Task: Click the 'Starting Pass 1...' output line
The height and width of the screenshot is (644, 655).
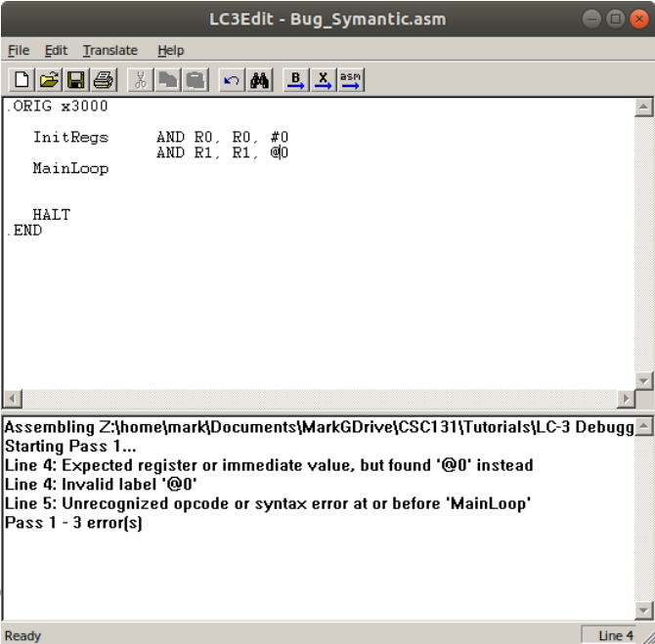Action: pyautogui.click(x=70, y=446)
